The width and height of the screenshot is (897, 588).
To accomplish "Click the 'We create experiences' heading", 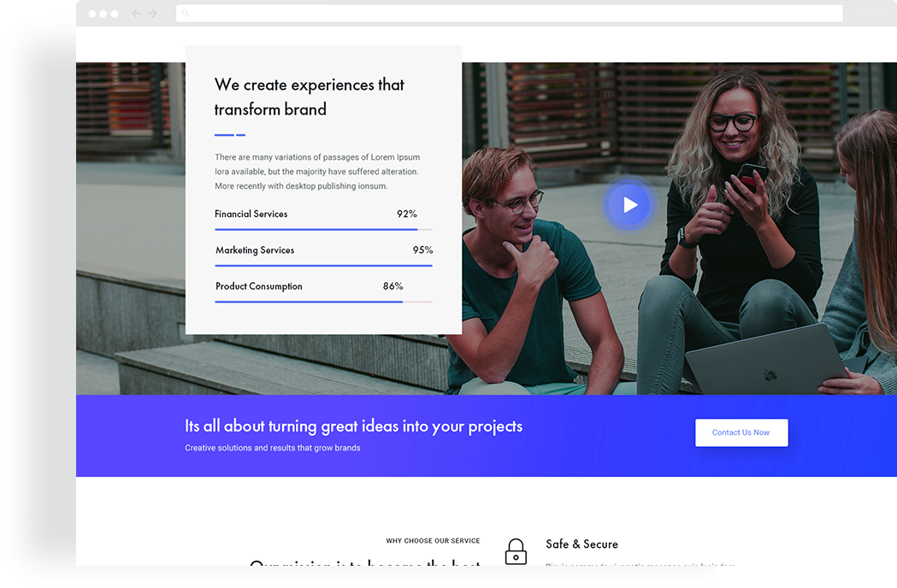I will point(309,97).
